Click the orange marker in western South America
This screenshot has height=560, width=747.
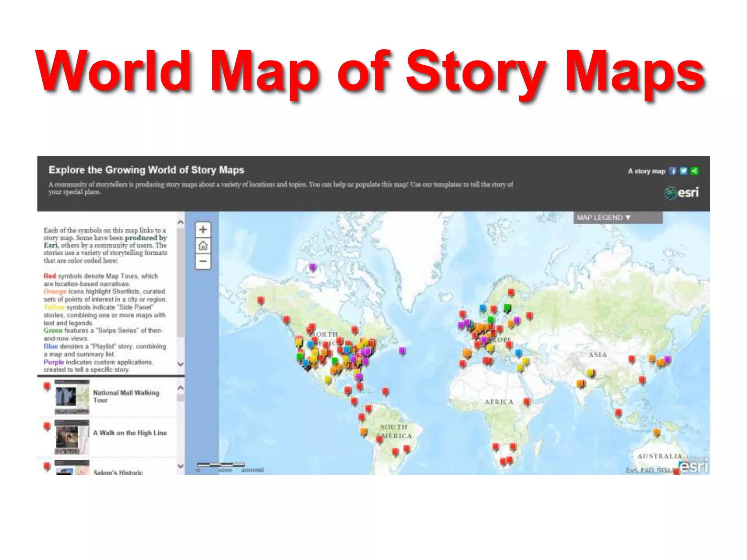(364, 432)
